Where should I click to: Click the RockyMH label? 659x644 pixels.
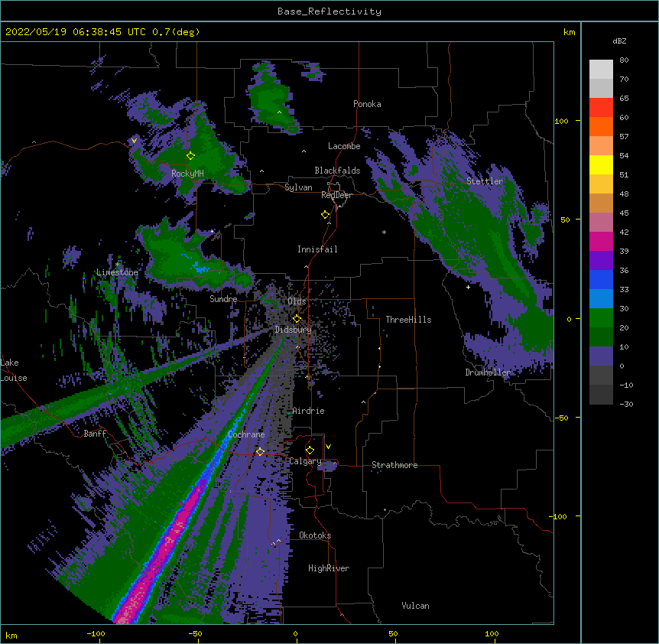pos(187,174)
